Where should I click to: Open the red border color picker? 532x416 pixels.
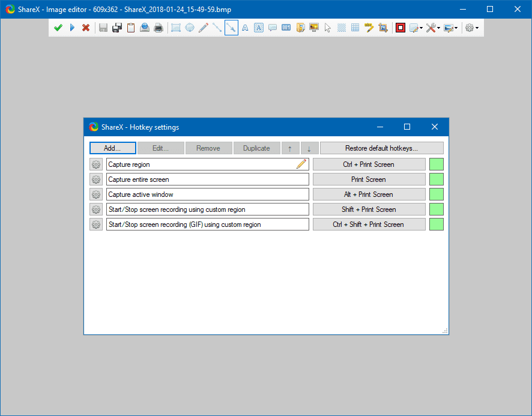pos(401,28)
